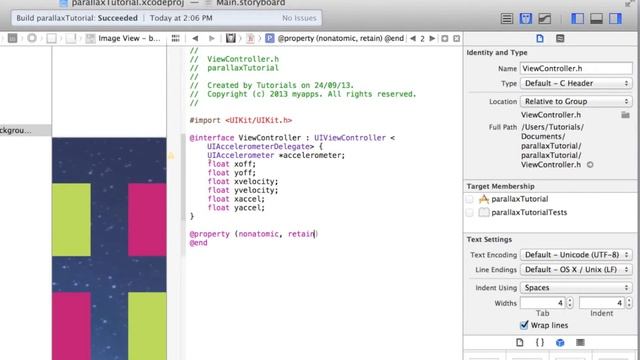Open the Media library

(580, 342)
